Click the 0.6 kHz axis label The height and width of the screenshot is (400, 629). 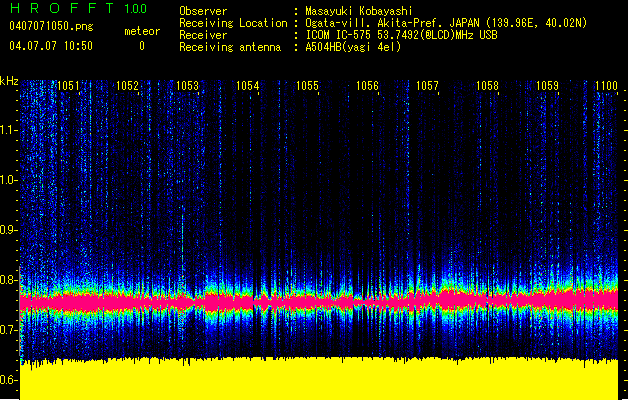coord(9,380)
